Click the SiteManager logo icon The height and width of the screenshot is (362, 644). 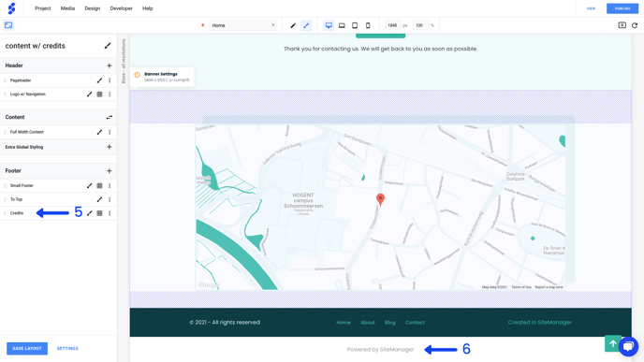[x=11, y=8]
